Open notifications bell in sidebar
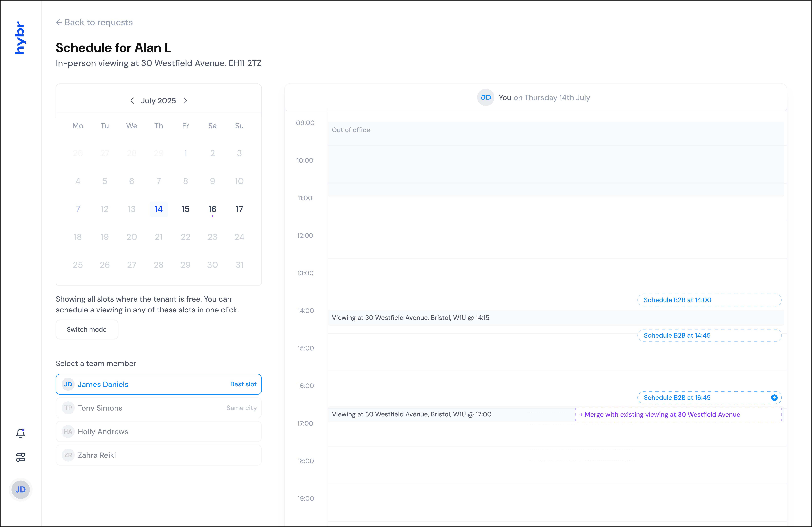This screenshot has height=527, width=812. pos(20,433)
